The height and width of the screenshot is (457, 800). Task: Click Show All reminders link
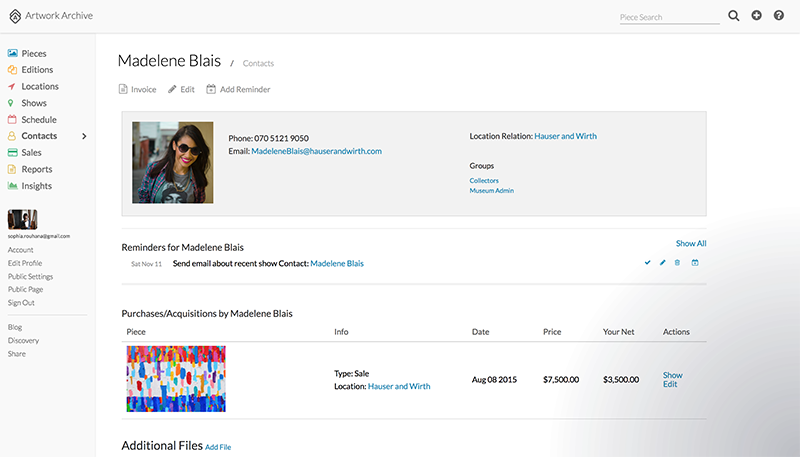point(691,243)
